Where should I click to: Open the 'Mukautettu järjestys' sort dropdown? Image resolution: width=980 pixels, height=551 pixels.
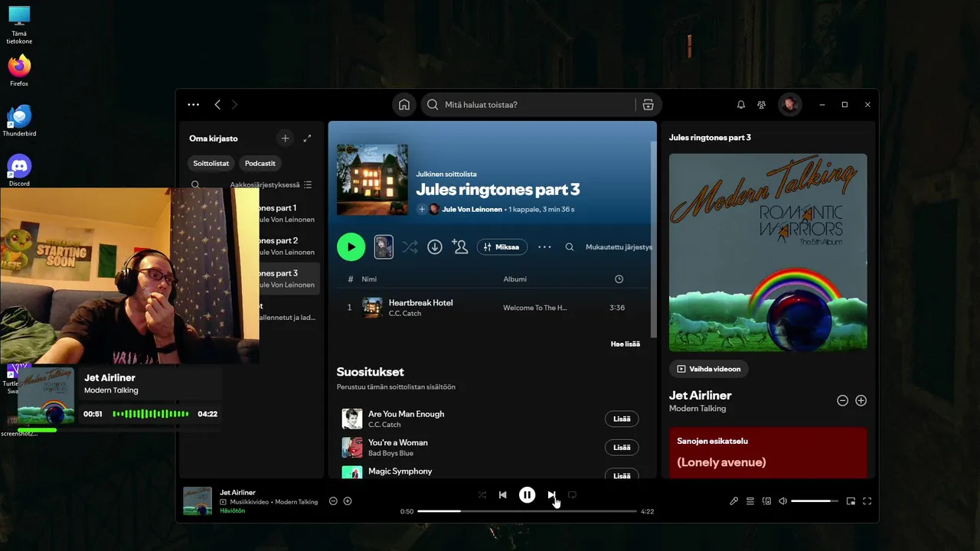coord(619,247)
